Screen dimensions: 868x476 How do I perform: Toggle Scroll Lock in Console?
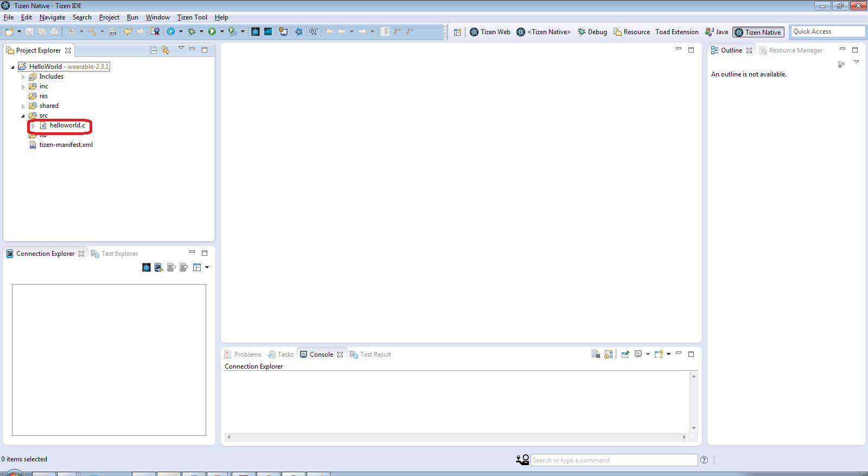click(609, 354)
